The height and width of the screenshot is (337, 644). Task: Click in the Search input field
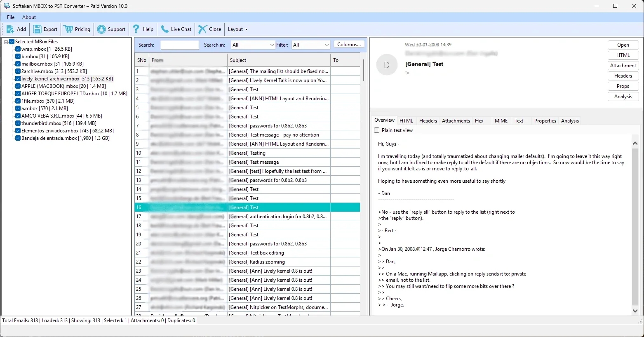(179, 45)
